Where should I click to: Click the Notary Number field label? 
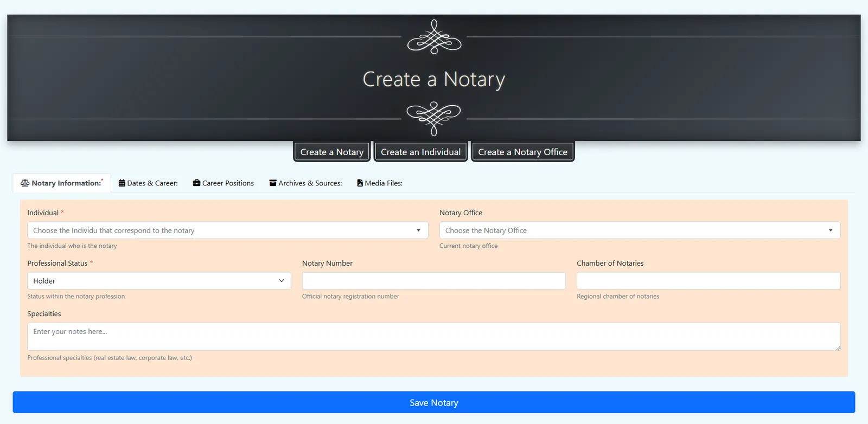click(x=327, y=263)
